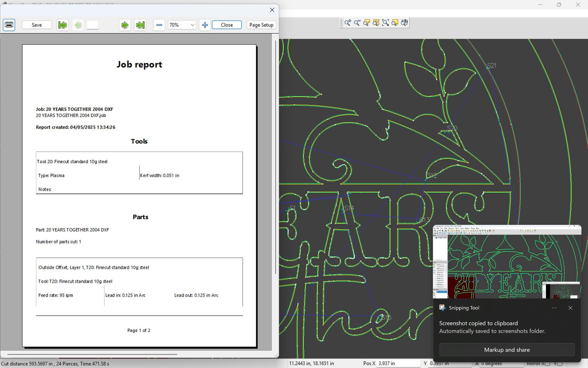Click the Pos X field showing 3.937 in
The image size is (588, 368).
click(398, 363)
